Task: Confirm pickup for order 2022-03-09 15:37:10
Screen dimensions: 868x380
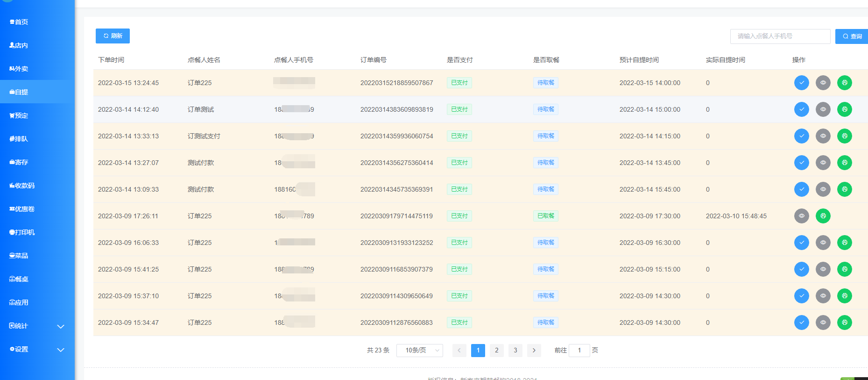Action: click(801, 296)
